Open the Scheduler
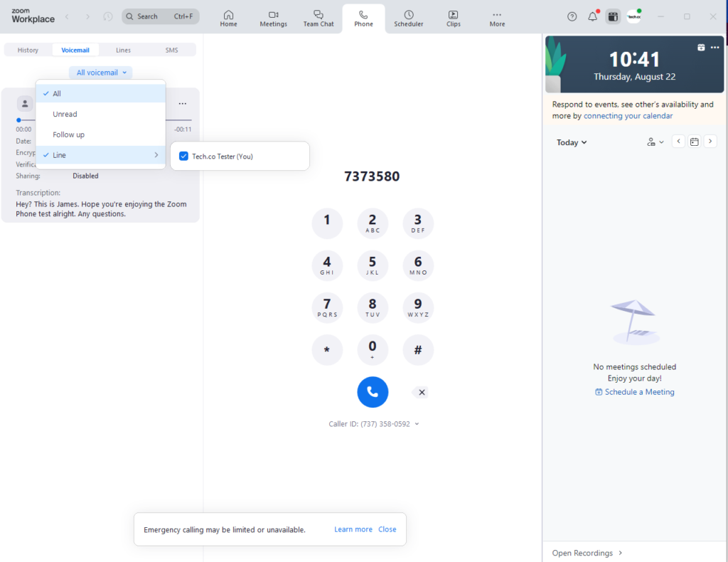The height and width of the screenshot is (562, 728). tap(409, 18)
